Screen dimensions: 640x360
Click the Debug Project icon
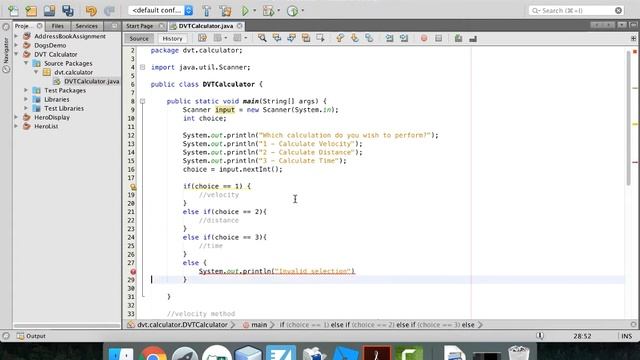click(x=268, y=10)
